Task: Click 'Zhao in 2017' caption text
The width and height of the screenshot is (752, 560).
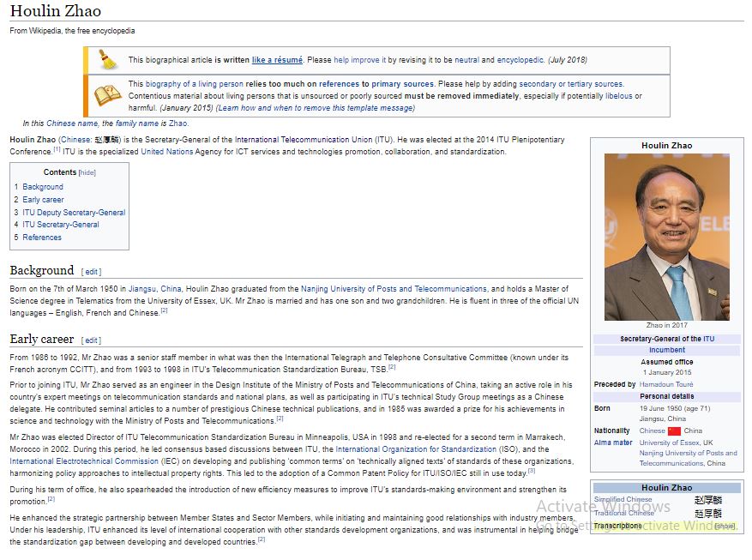Action: pyautogui.click(x=666, y=325)
